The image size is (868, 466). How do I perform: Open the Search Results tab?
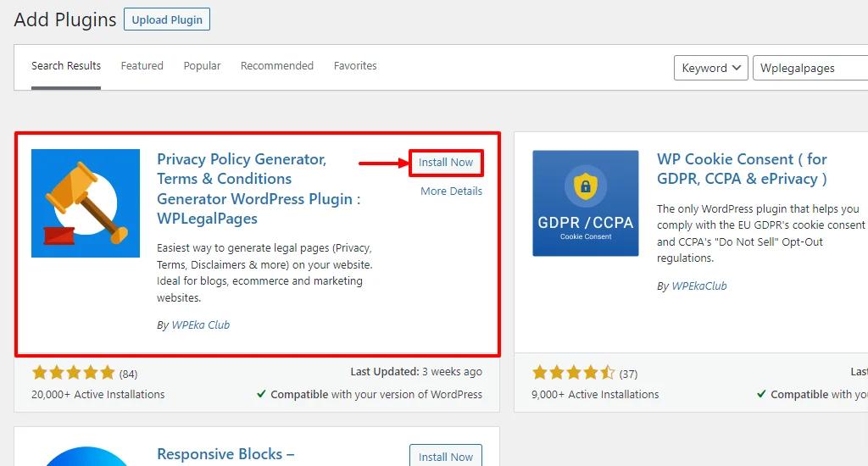coord(66,66)
